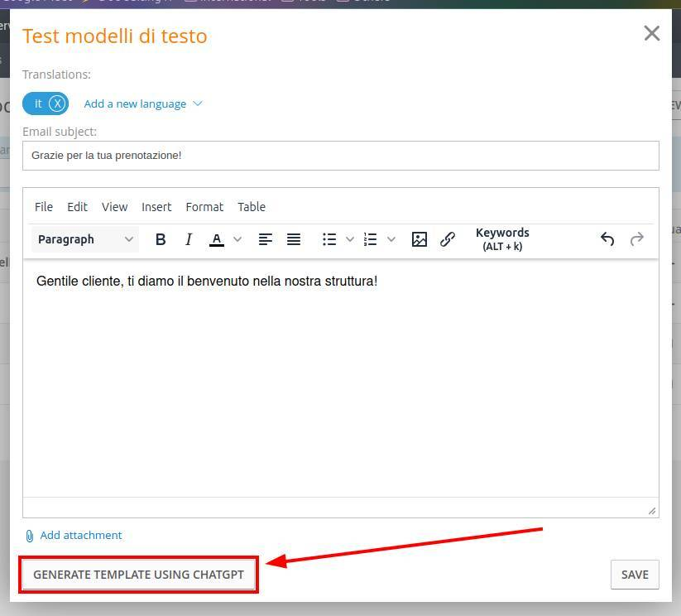The image size is (681, 616).
Task: Open the Insert menu
Action: (x=156, y=207)
